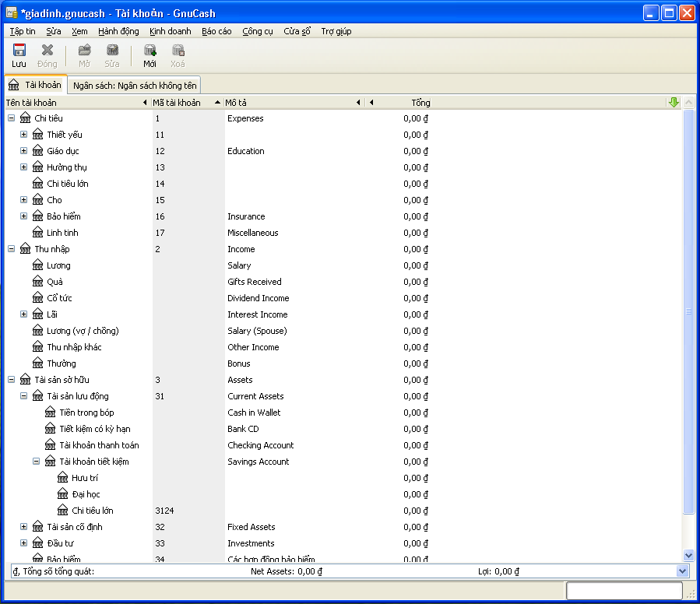Expand the Giáo dục account

(x=24, y=151)
